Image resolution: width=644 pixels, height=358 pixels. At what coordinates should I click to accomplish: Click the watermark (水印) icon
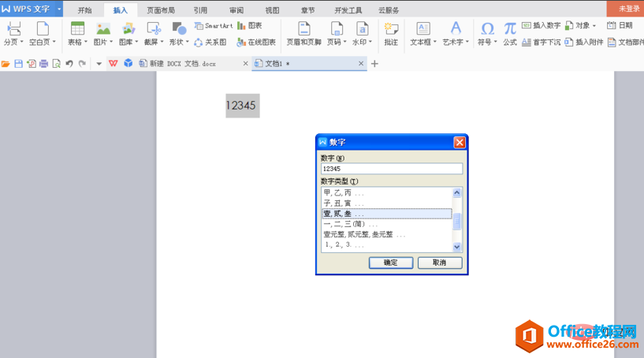pyautogui.click(x=362, y=28)
